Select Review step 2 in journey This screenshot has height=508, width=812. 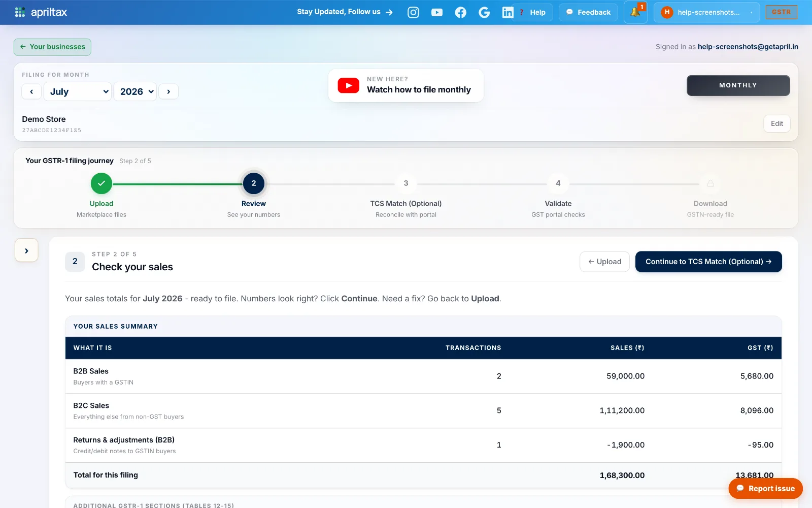(x=254, y=183)
